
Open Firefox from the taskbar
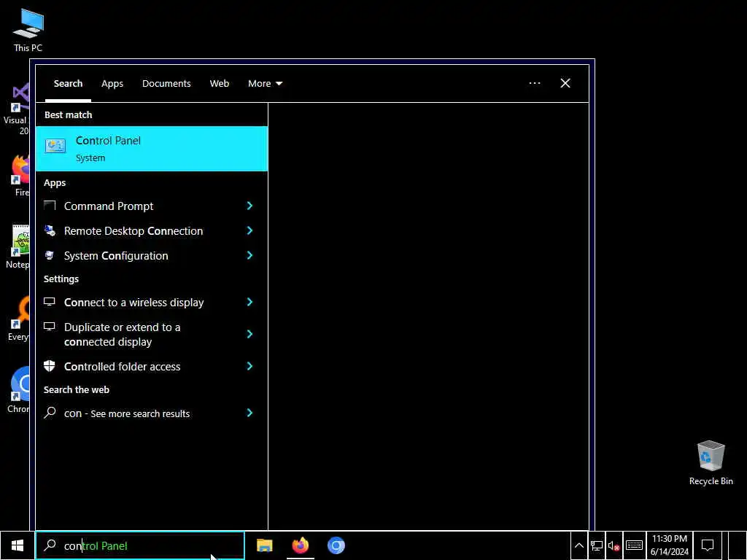point(300,545)
